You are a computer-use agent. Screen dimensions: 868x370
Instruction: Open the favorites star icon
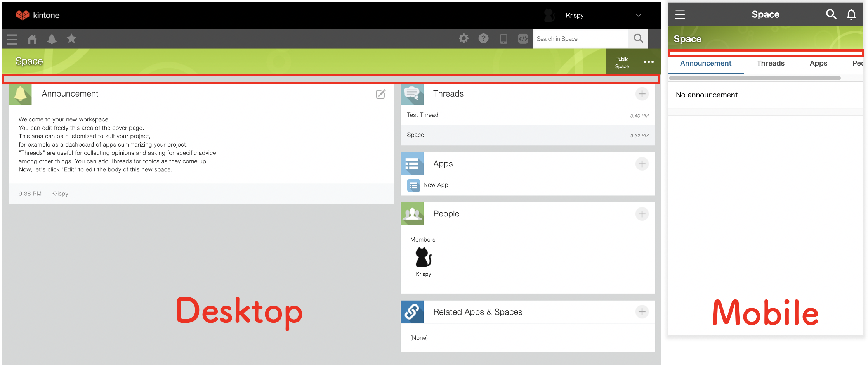click(x=71, y=39)
